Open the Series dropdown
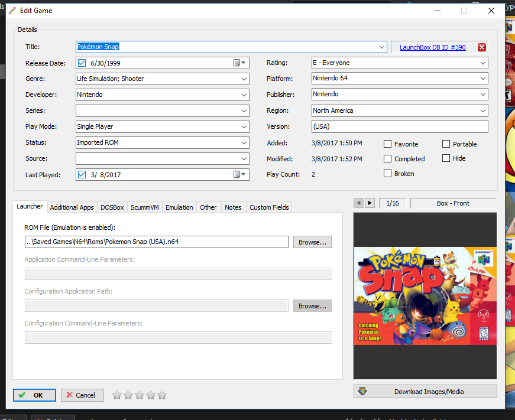Viewport: 515px width, 420px height. coord(244,110)
